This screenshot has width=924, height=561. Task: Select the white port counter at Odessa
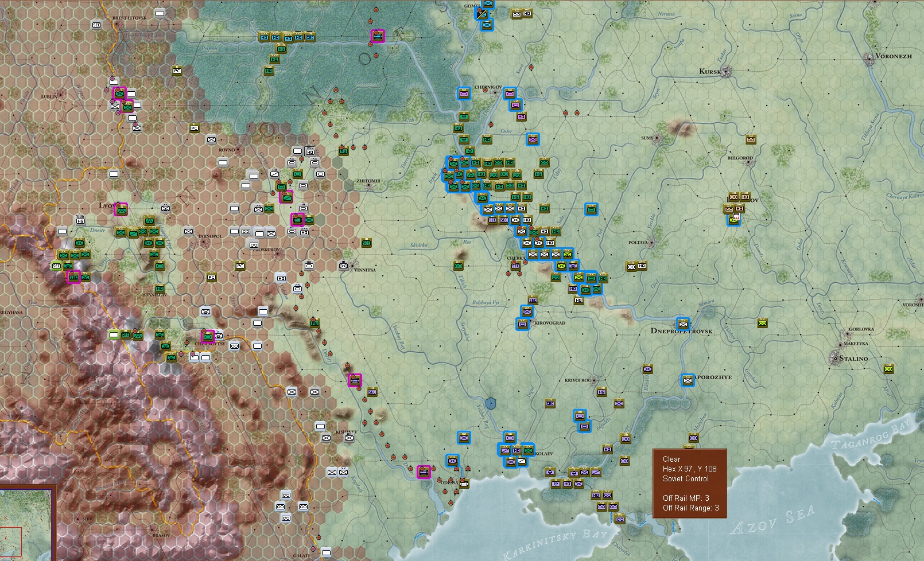point(464,484)
